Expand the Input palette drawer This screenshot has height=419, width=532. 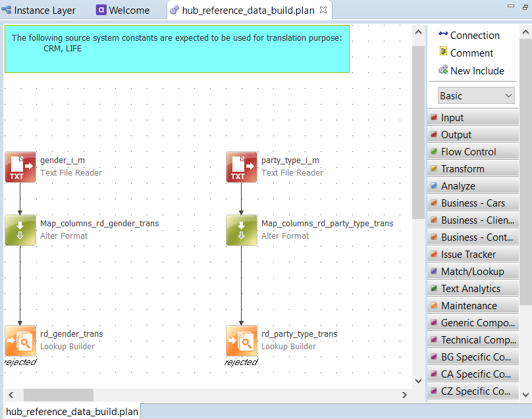473,118
